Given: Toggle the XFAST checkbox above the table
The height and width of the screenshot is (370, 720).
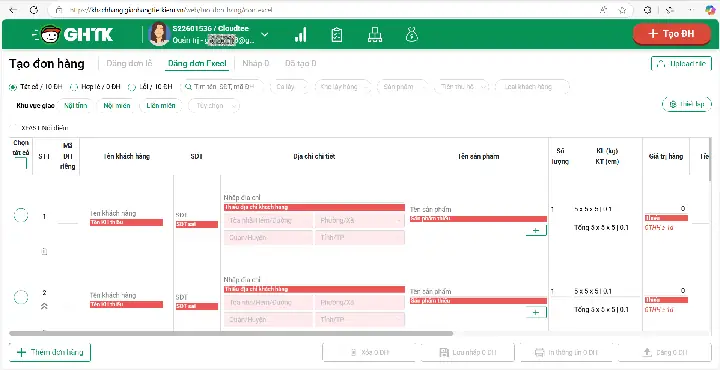Looking at the screenshot, I should 14,128.
